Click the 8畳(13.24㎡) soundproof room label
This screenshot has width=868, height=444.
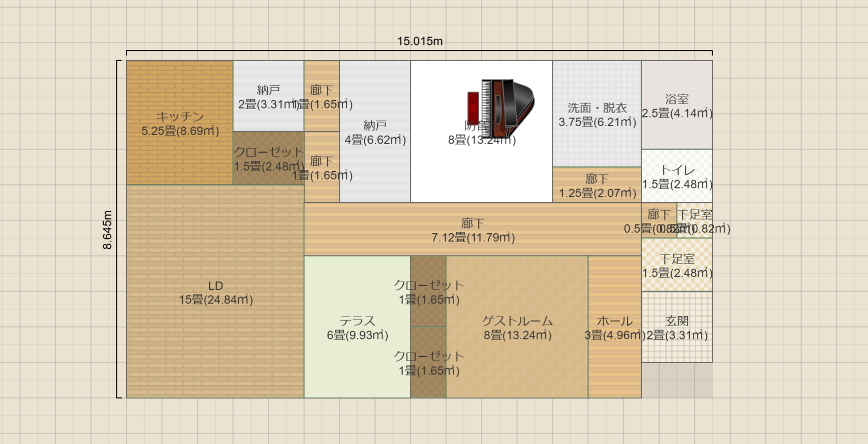482,140
